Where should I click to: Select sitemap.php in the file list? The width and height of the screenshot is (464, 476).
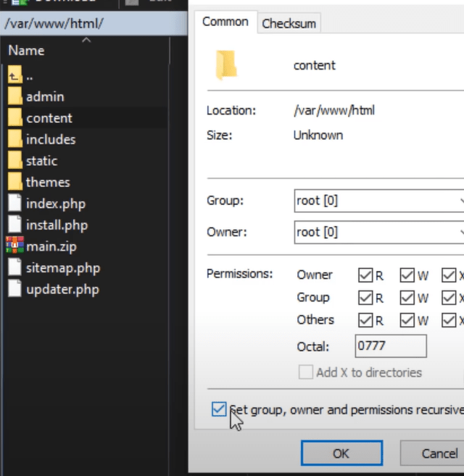63,268
